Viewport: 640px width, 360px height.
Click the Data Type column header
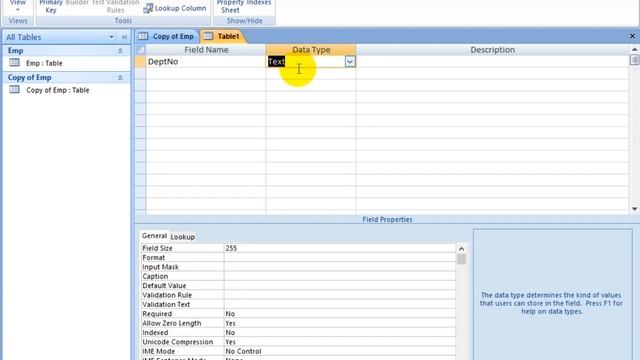(311, 50)
